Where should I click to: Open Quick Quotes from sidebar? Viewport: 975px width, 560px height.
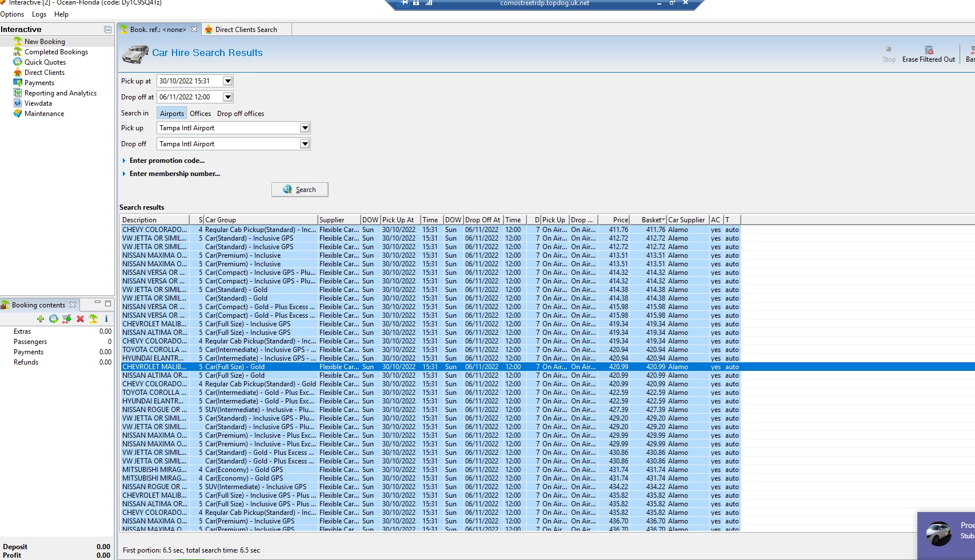[45, 62]
